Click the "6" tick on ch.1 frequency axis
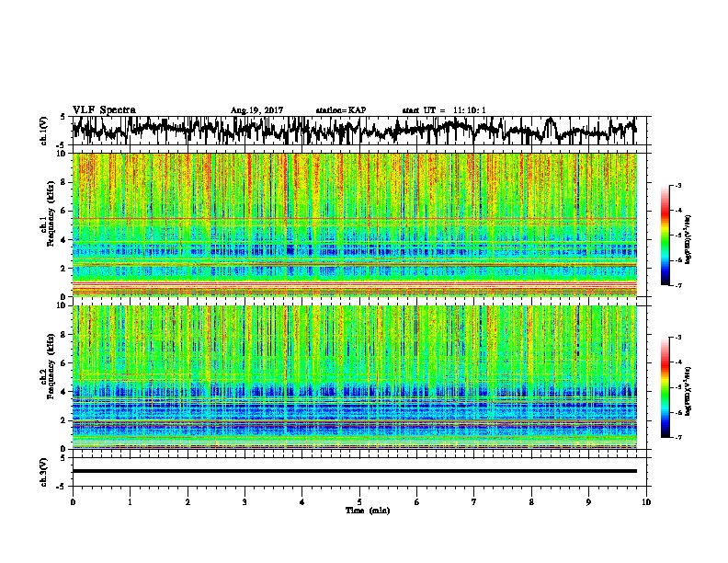Viewport: 728px width, 563px height. click(64, 211)
